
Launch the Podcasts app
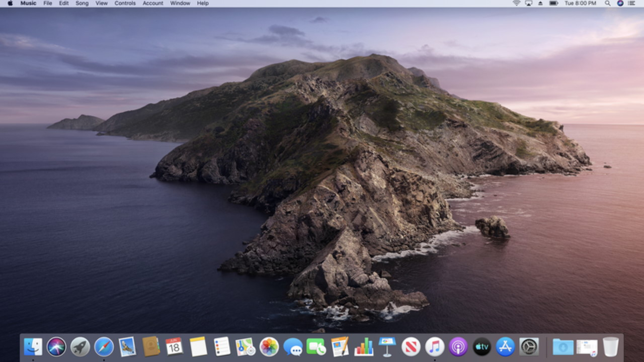(x=458, y=346)
